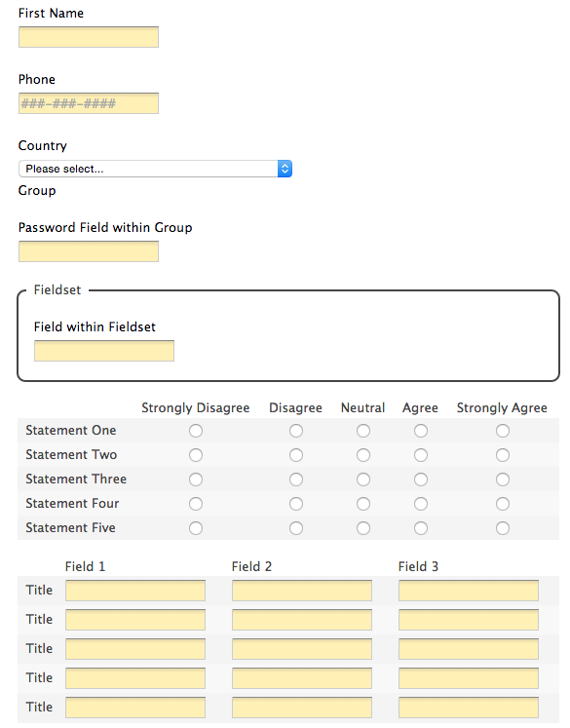Select Strongly Agree for Statement Four

point(503,504)
